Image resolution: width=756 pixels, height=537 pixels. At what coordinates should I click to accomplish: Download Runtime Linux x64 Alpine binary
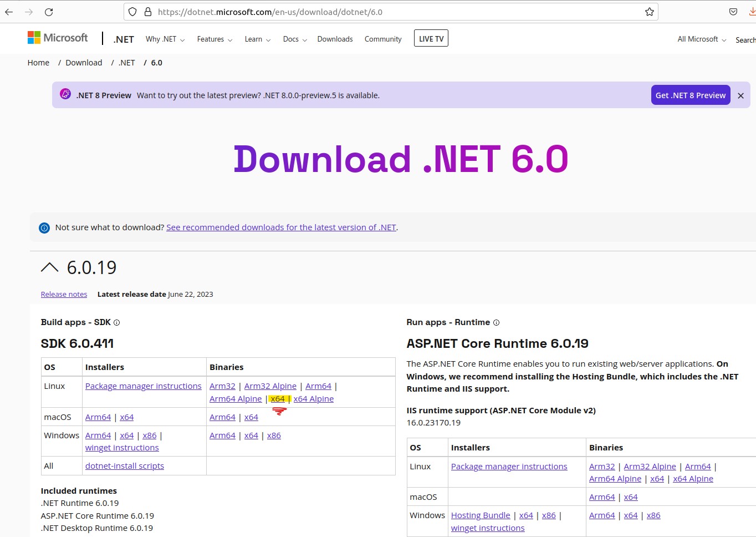pyautogui.click(x=693, y=479)
